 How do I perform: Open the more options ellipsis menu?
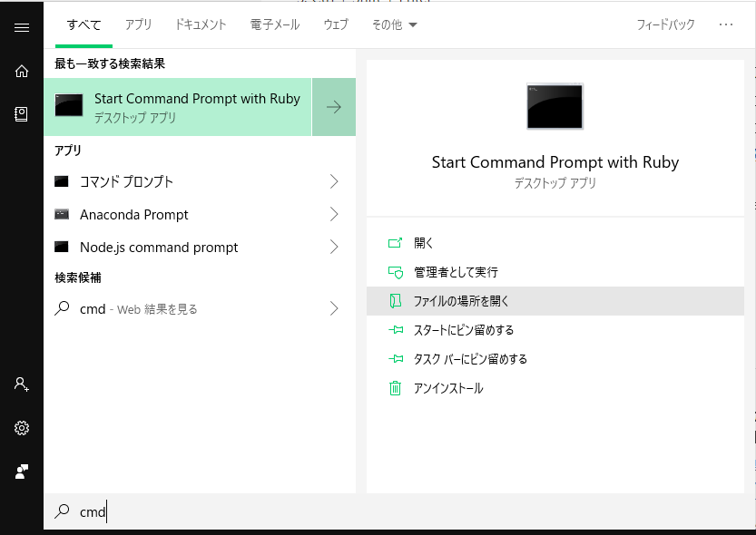pos(726,24)
